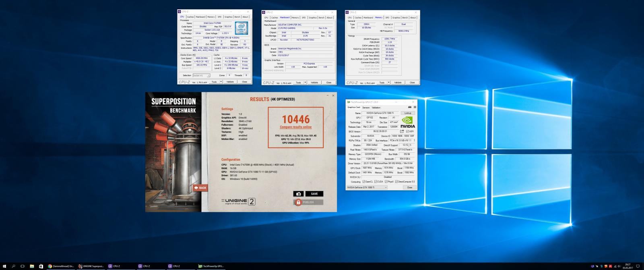Switch to the first CPU-Z taskbar item
Screen dimensions: 644x270
[x=122, y=266]
